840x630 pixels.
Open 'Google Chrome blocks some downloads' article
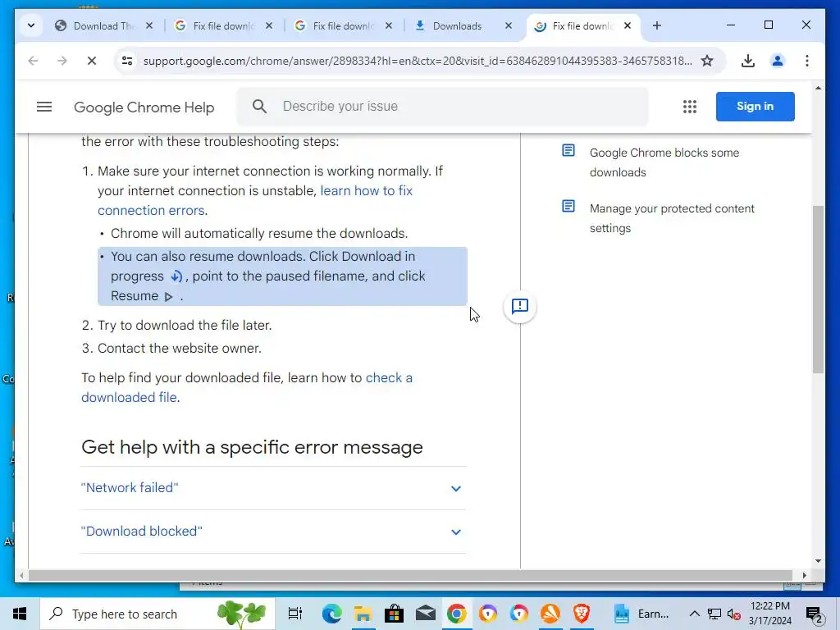click(x=664, y=162)
